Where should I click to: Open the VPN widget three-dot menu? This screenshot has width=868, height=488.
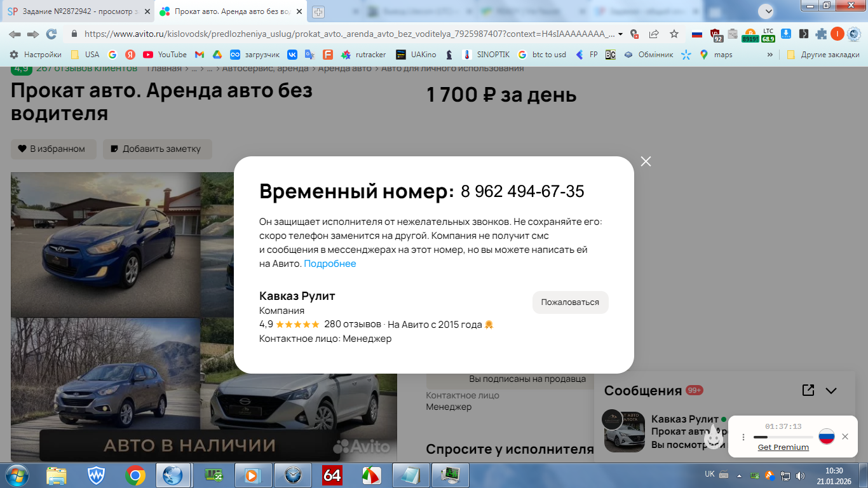point(743,437)
